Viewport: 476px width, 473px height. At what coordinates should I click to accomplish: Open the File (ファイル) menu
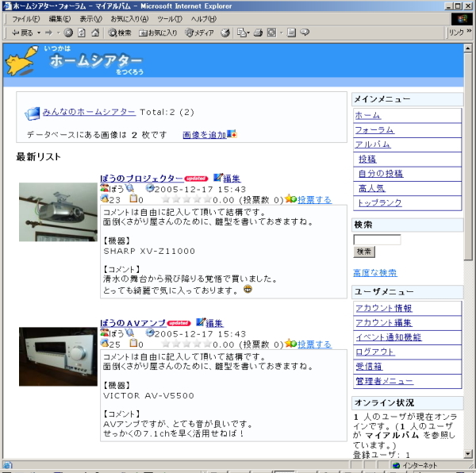[x=26, y=19]
